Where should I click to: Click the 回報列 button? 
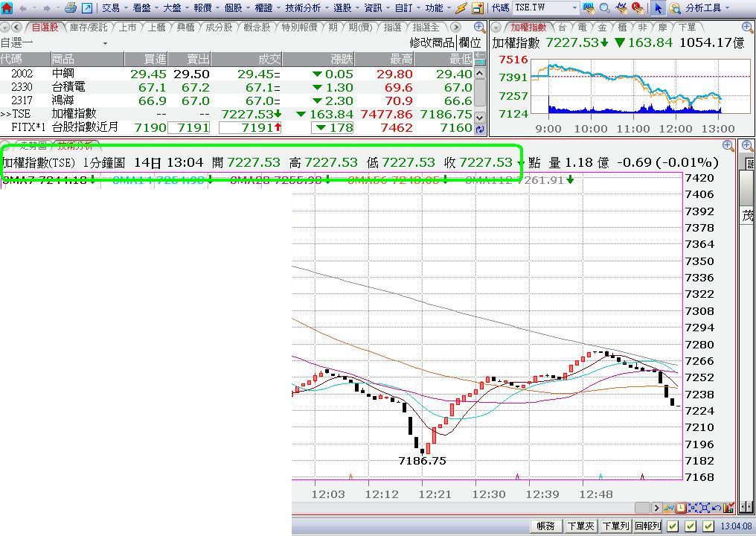pos(647,526)
